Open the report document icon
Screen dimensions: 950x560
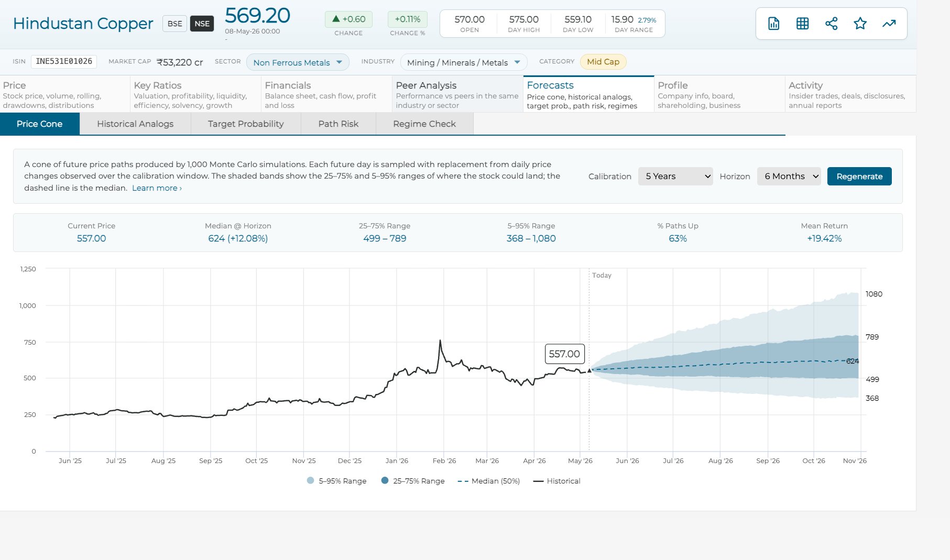773,24
